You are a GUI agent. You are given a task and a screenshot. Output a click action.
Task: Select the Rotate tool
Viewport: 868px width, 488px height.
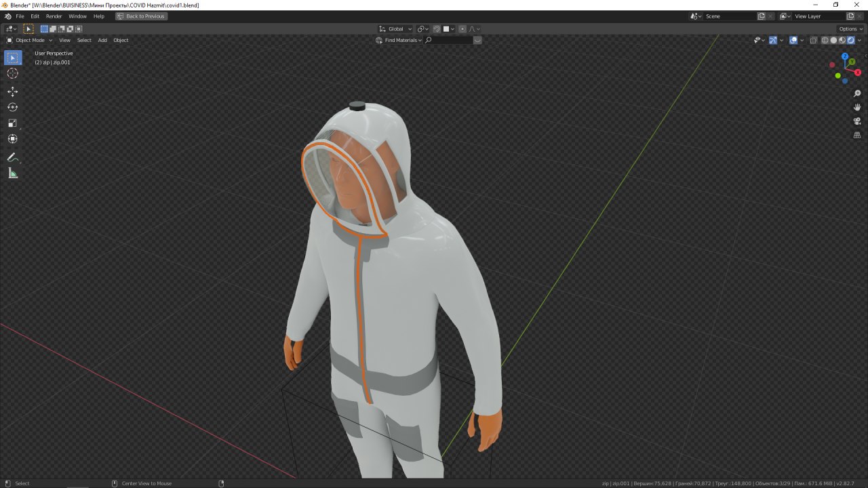12,107
